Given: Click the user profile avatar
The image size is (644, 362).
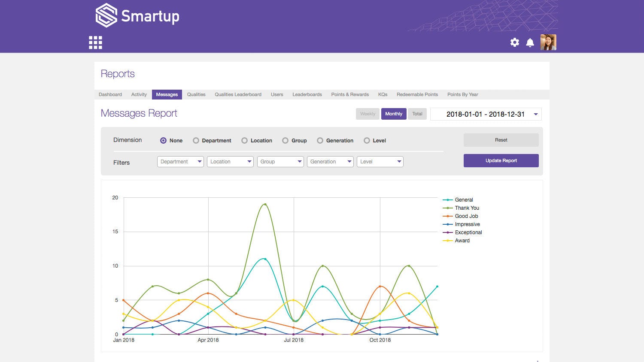Looking at the screenshot, I should (548, 42).
